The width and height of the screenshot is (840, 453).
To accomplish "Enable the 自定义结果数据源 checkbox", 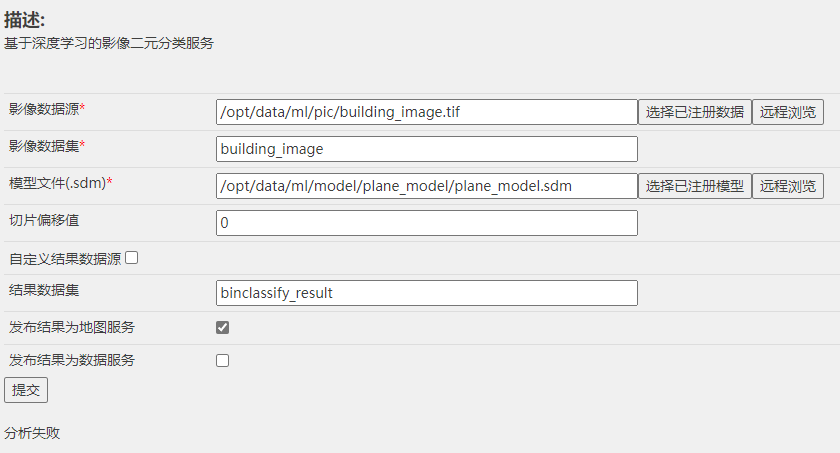I will click(x=131, y=258).
